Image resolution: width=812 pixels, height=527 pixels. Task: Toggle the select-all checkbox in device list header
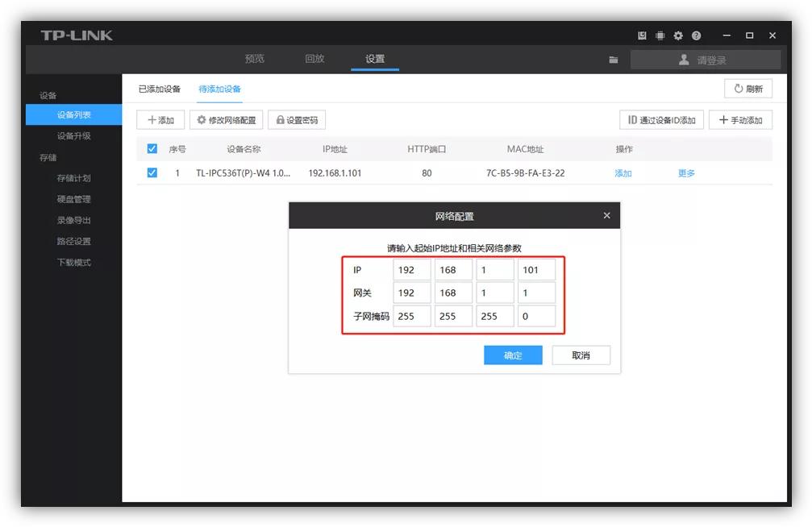click(x=150, y=148)
